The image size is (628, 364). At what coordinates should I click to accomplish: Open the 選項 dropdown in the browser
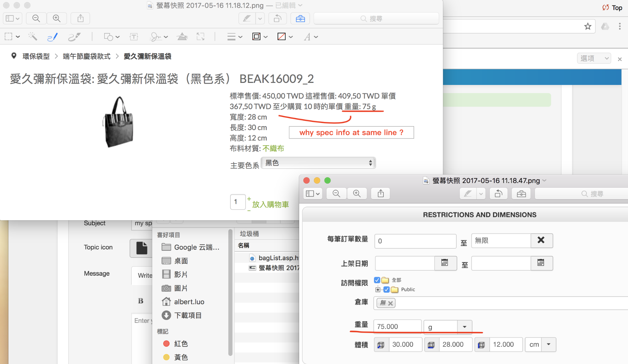(x=594, y=58)
